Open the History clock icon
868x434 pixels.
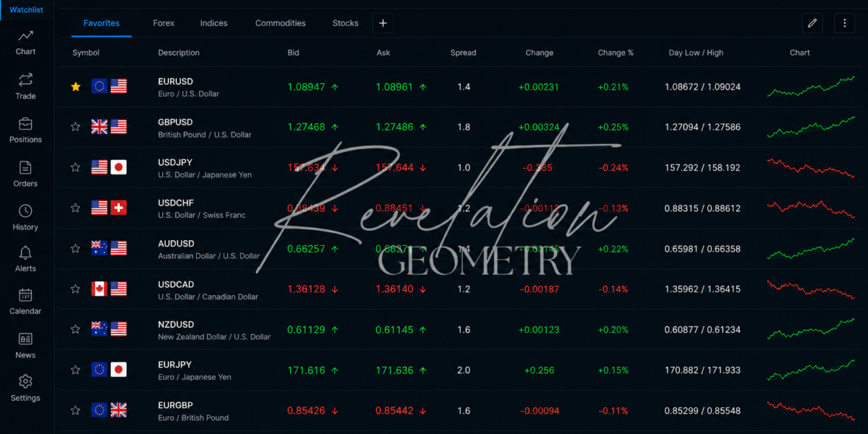tap(25, 210)
